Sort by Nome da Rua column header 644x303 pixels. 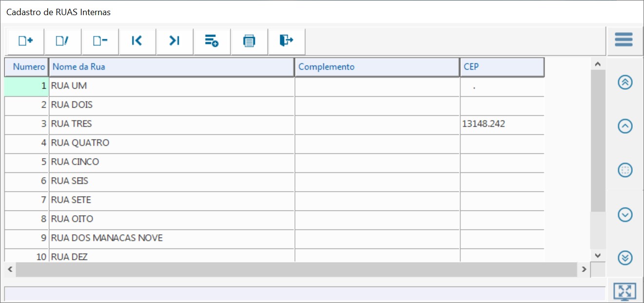(172, 67)
